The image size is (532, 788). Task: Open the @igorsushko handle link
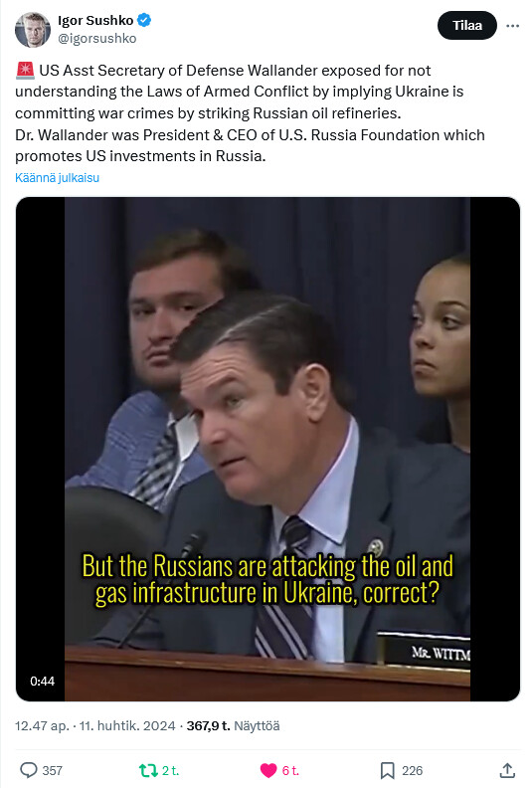pyautogui.click(x=97, y=38)
